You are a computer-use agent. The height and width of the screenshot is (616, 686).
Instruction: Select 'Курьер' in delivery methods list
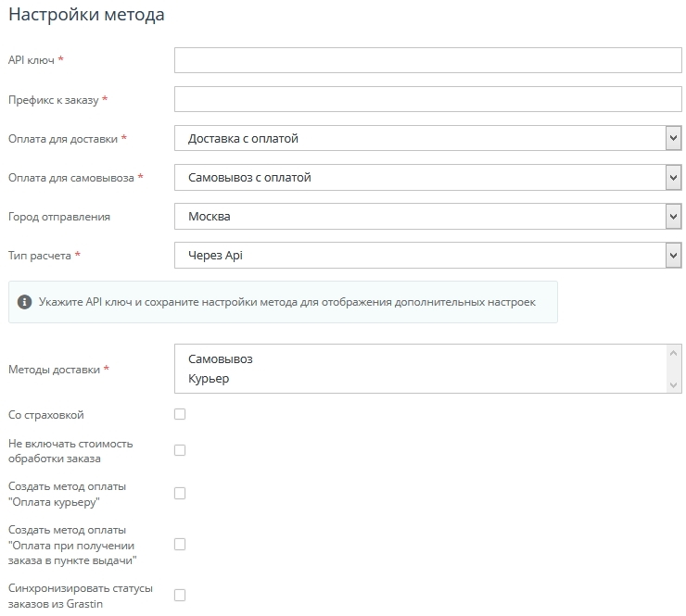tap(209, 379)
